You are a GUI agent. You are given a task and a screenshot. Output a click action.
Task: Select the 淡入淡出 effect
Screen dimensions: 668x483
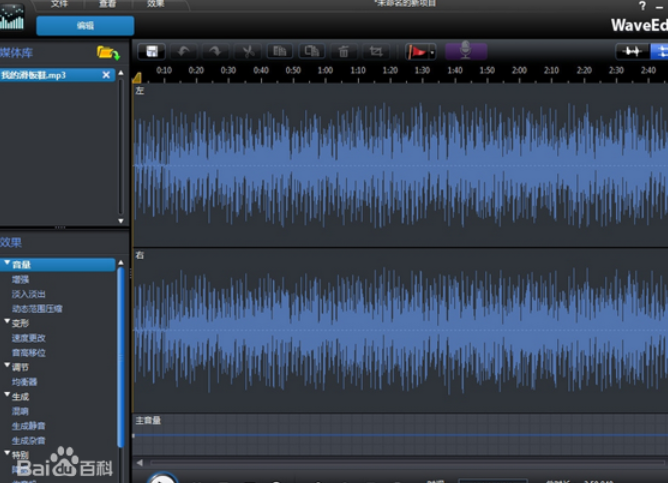[x=29, y=294]
